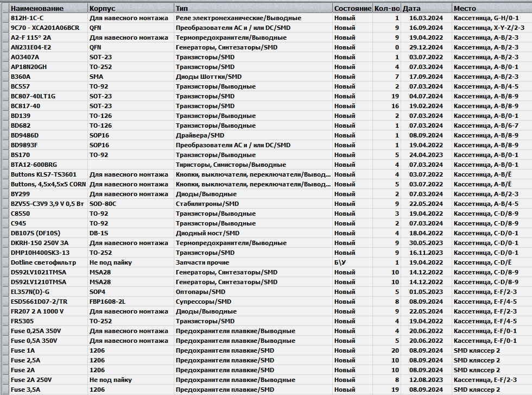Viewport: 532px width, 395px height.
Task: Select the date 29.12.2024
Action: [426, 48]
